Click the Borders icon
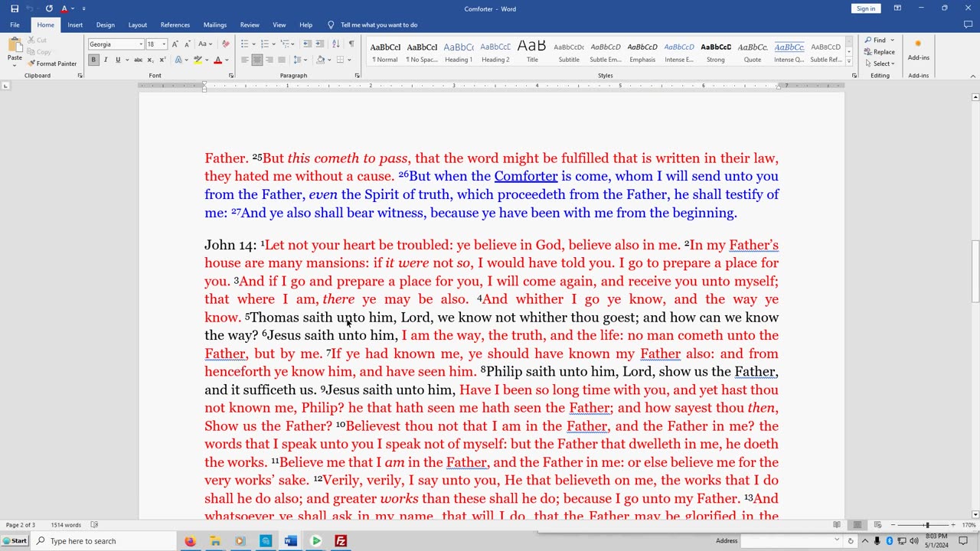980x551 pixels. 340,60
